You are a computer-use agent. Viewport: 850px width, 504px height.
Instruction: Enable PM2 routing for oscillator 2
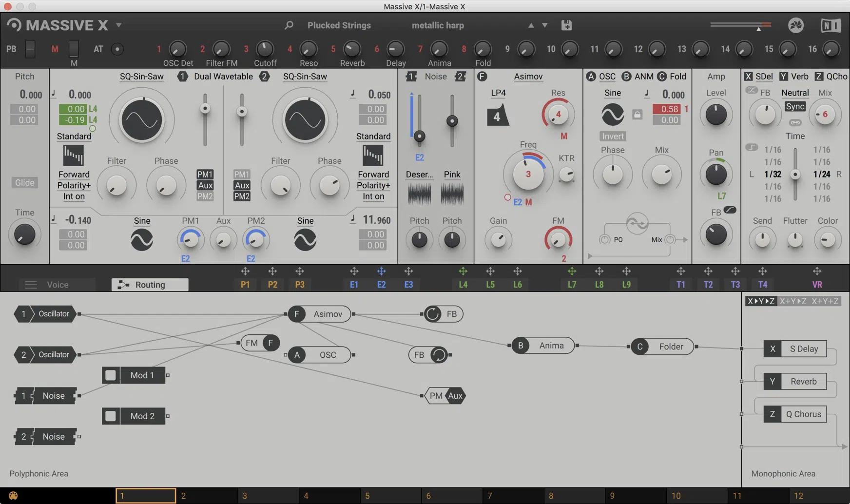tap(242, 196)
